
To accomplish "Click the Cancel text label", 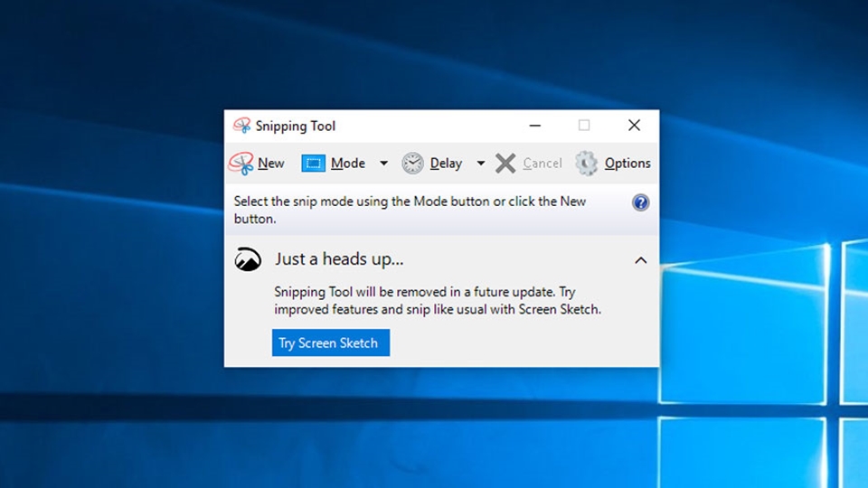I will pyautogui.click(x=542, y=164).
